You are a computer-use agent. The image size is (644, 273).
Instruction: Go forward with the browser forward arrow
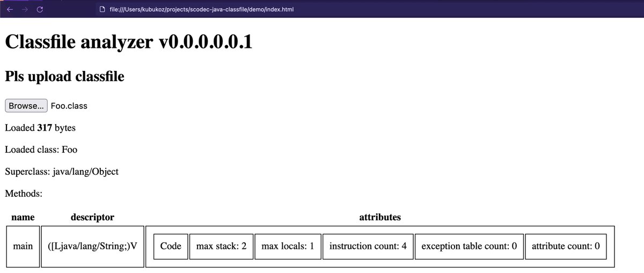(x=25, y=10)
